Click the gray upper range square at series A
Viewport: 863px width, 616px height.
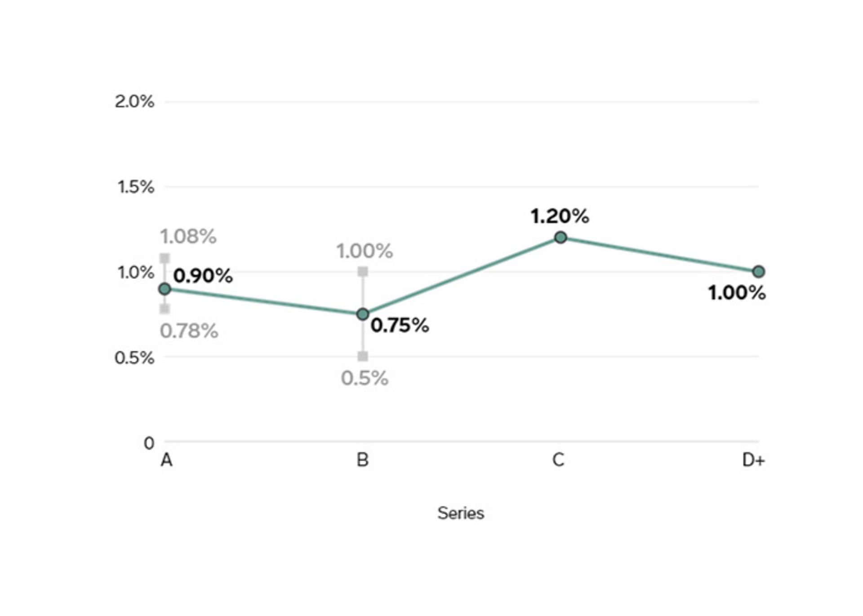pyautogui.click(x=165, y=258)
